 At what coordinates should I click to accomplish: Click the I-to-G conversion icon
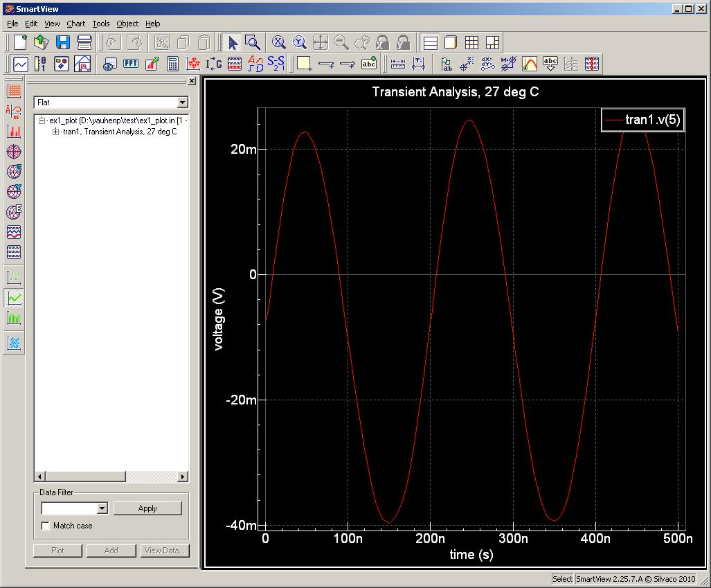[x=214, y=64]
